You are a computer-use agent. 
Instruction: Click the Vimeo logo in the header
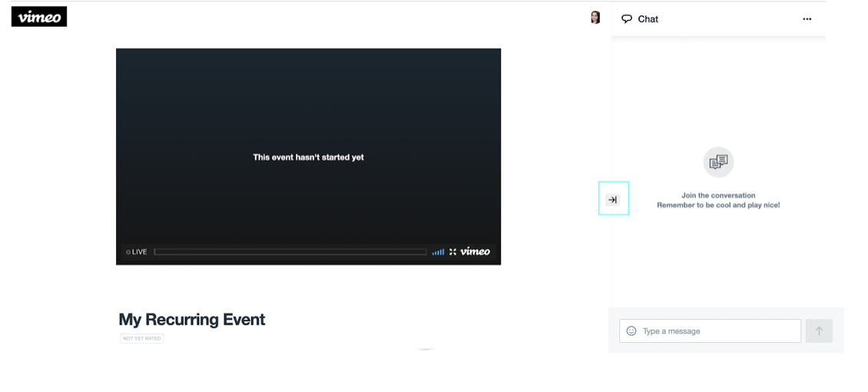pyautogui.click(x=38, y=17)
